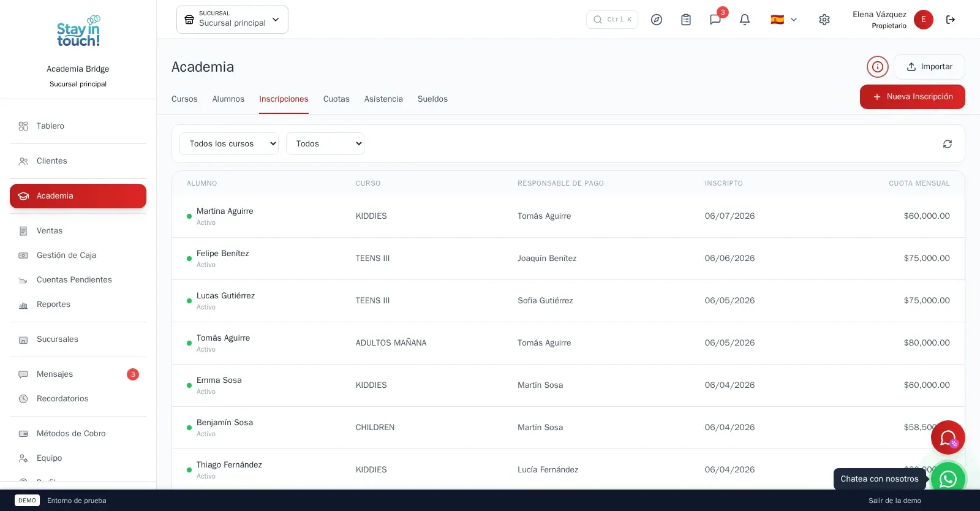Open the compass explore icon
Screen dimensions: 980x511
tap(657, 20)
